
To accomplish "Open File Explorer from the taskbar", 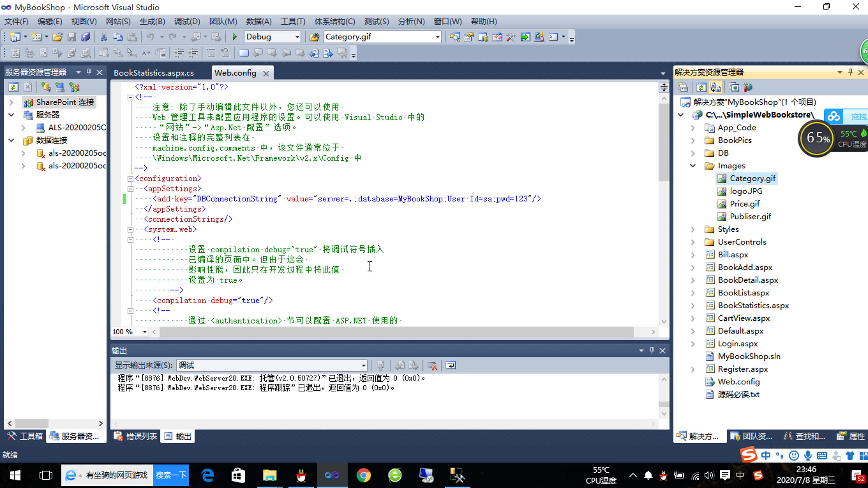I will tap(269, 475).
